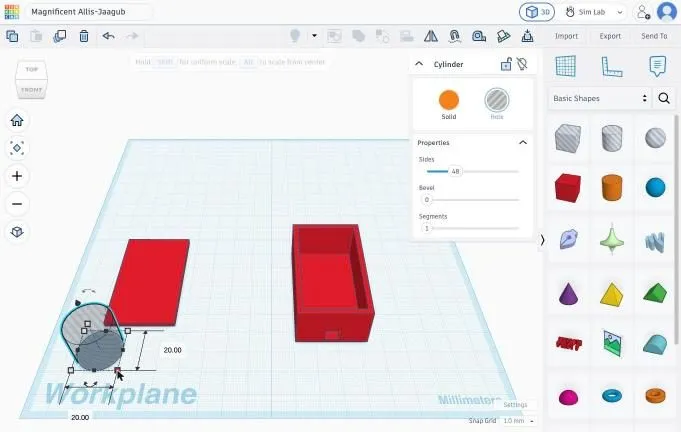Select the orange Solid color option

(x=449, y=100)
